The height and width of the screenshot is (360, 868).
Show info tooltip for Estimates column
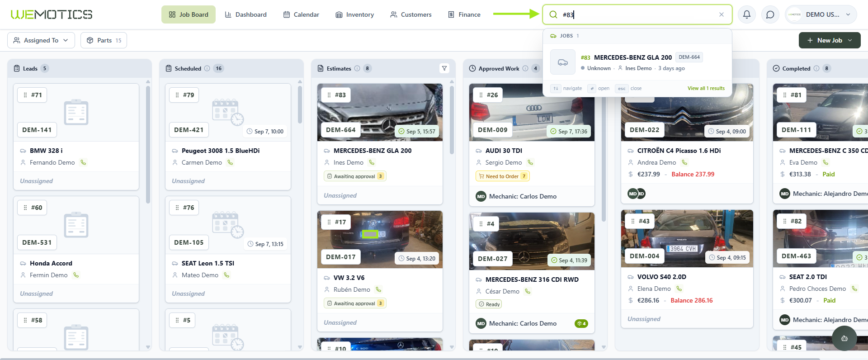(357, 68)
